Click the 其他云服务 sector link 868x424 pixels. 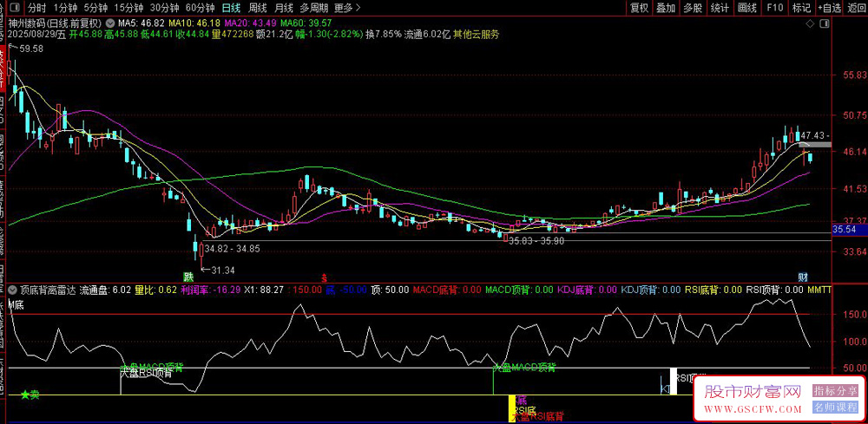(x=476, y=35)
